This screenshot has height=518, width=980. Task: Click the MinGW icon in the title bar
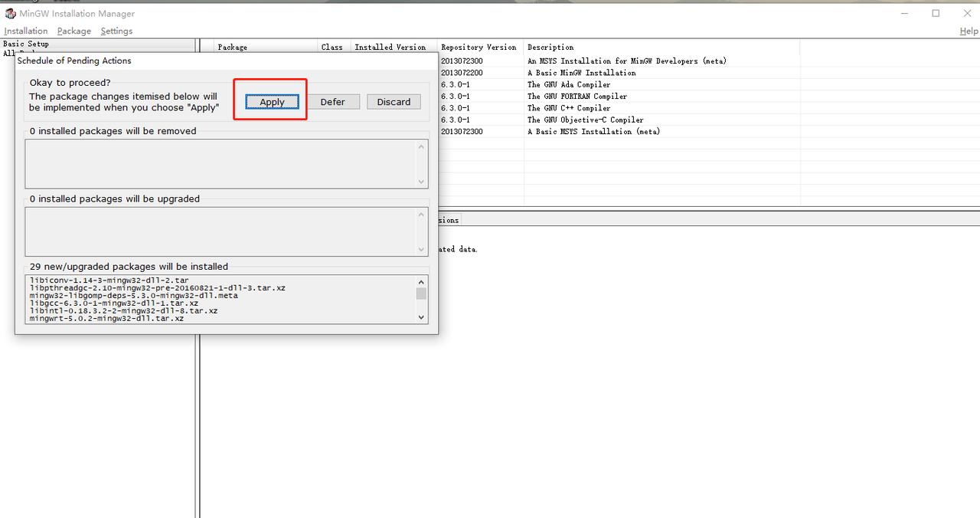tap(11, 14)
